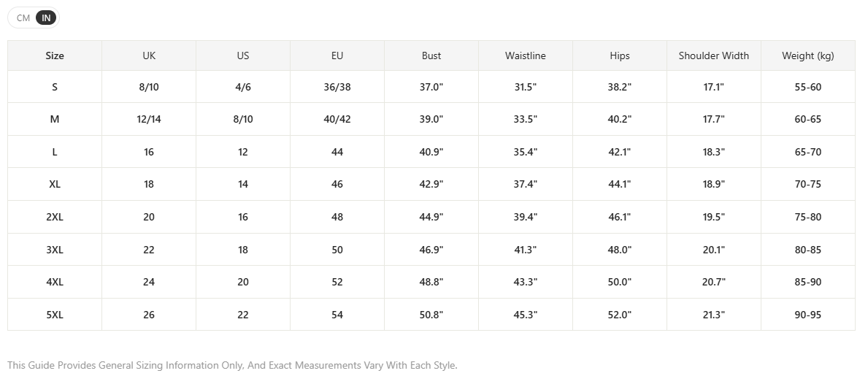This screenshot has height=376, width=868.
Task: Click the Size column header
Action: click(x=55, y=55)
